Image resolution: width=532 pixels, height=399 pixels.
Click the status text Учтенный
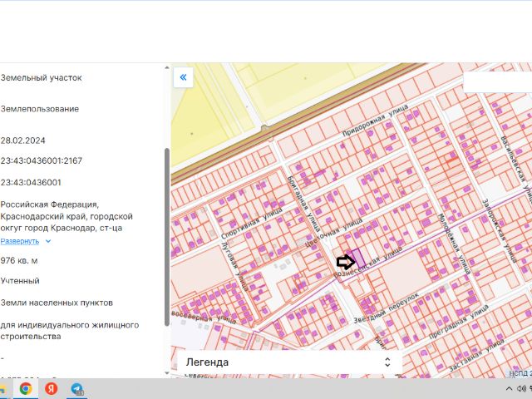click(x=20, y=281)
